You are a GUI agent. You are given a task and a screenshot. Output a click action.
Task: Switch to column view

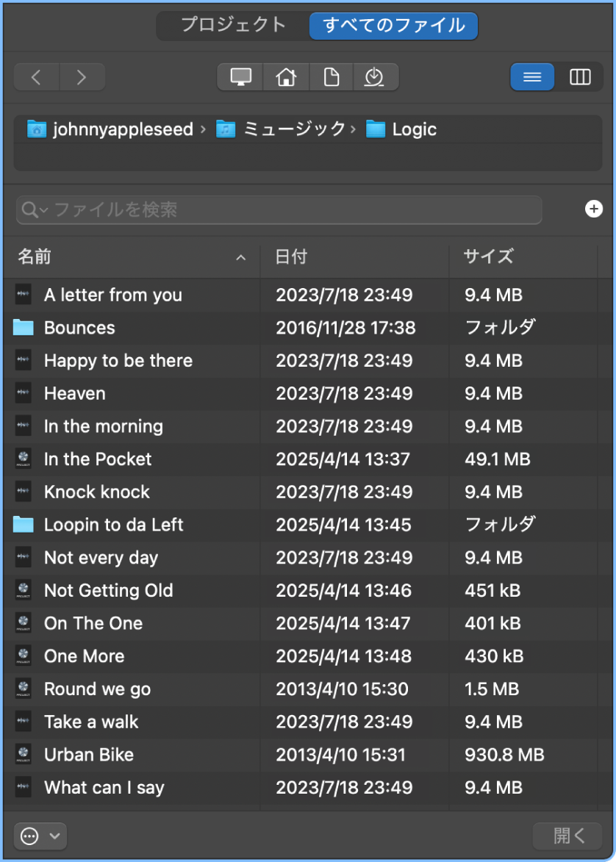tap(580, 76)
